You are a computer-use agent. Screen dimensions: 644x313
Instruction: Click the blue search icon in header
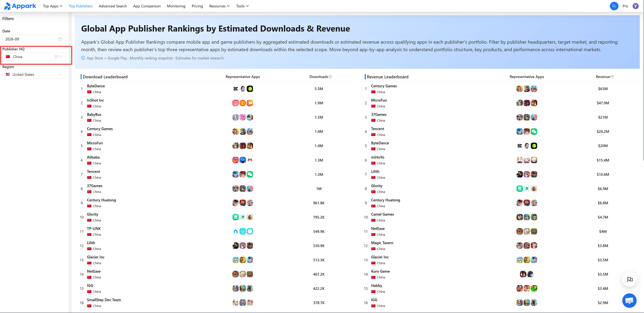614,6
